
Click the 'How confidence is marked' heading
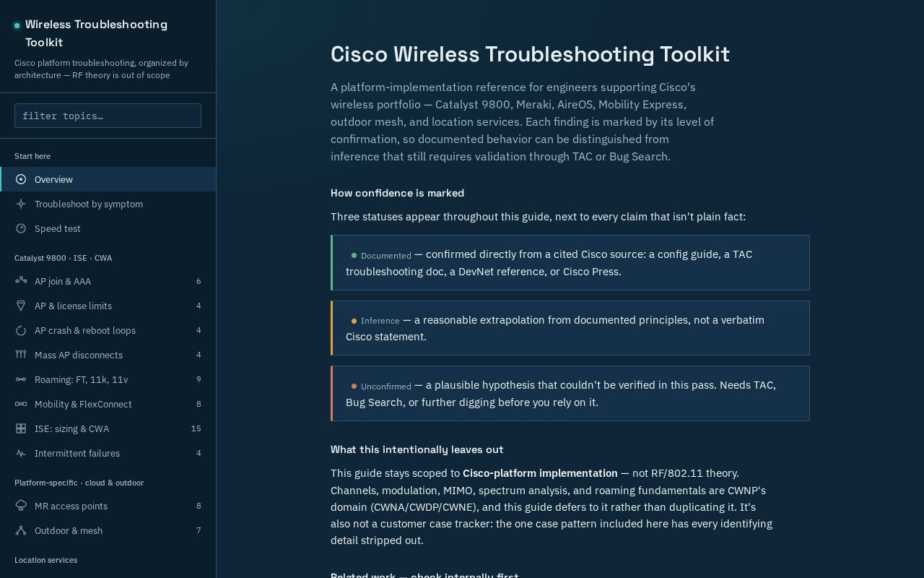(397, 193)
